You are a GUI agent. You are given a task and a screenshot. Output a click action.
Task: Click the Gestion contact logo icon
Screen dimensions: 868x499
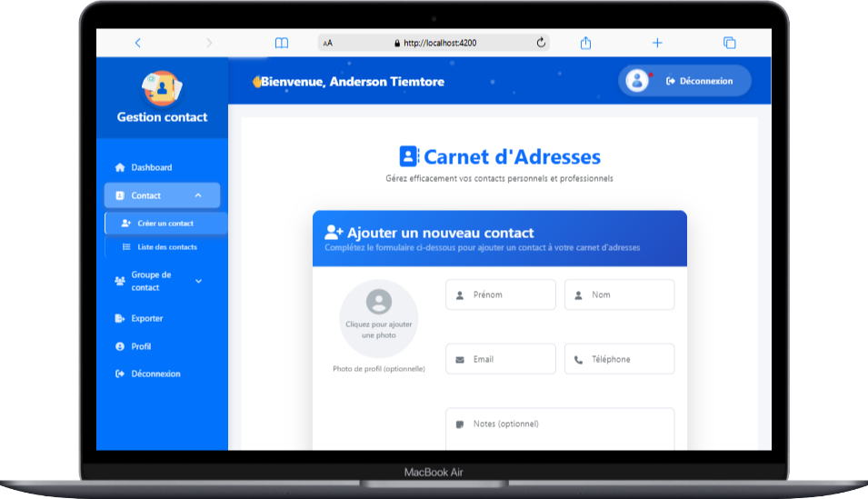point(162,88)
